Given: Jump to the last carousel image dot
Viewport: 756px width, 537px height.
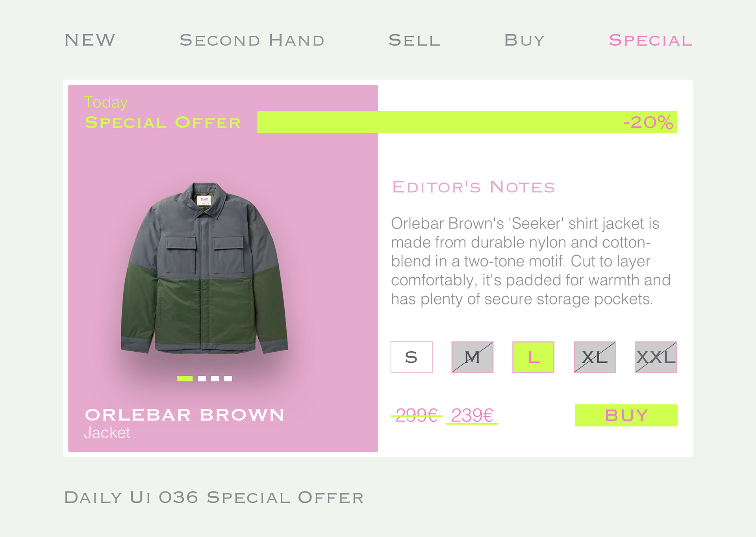Looking at the screenshot, I should pos(228,378).
